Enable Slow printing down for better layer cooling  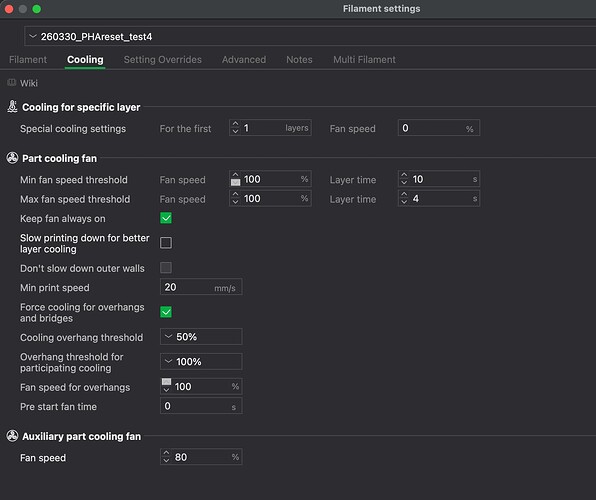click(x=166, y=243)
